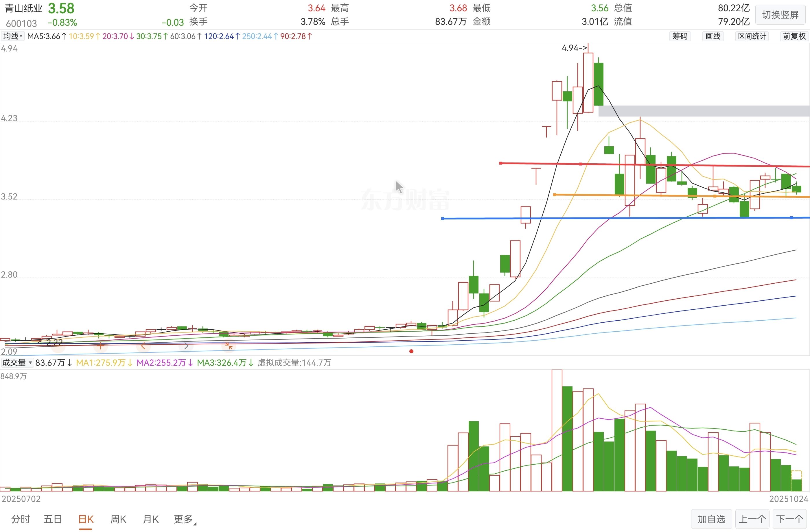
Task: Switch to the 周K tab
Action: tap(118, 519)
